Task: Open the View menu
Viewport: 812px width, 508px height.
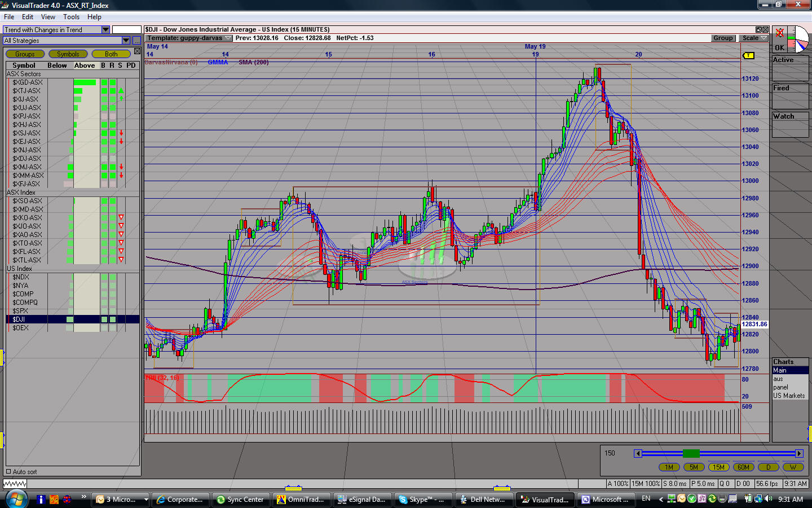Action: coord(48,17)
